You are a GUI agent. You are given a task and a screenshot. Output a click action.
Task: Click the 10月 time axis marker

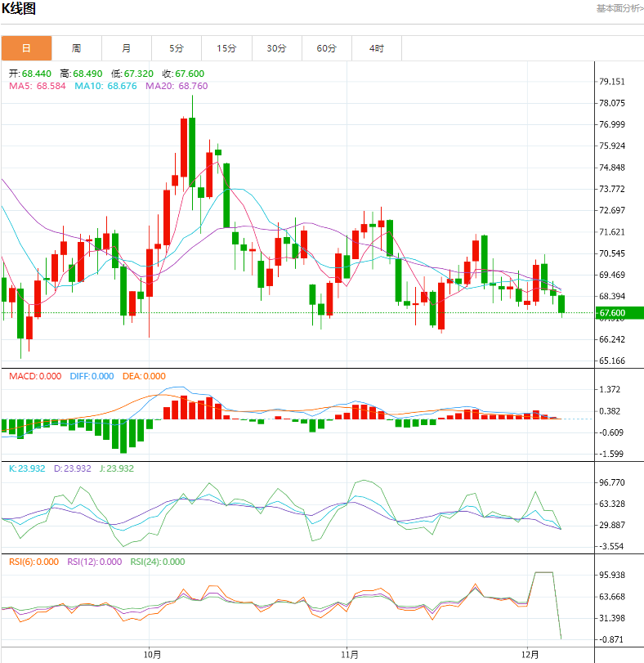(x=151, y=654)
